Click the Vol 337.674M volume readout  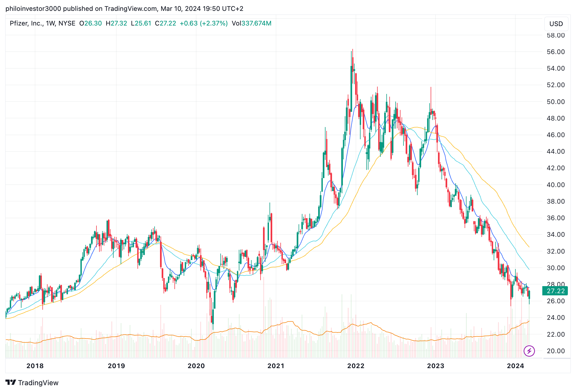[x=251, y=23]
